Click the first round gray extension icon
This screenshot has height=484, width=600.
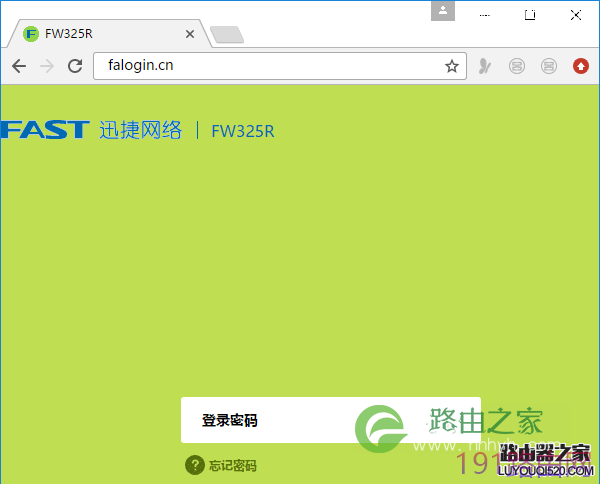[517, 66]
